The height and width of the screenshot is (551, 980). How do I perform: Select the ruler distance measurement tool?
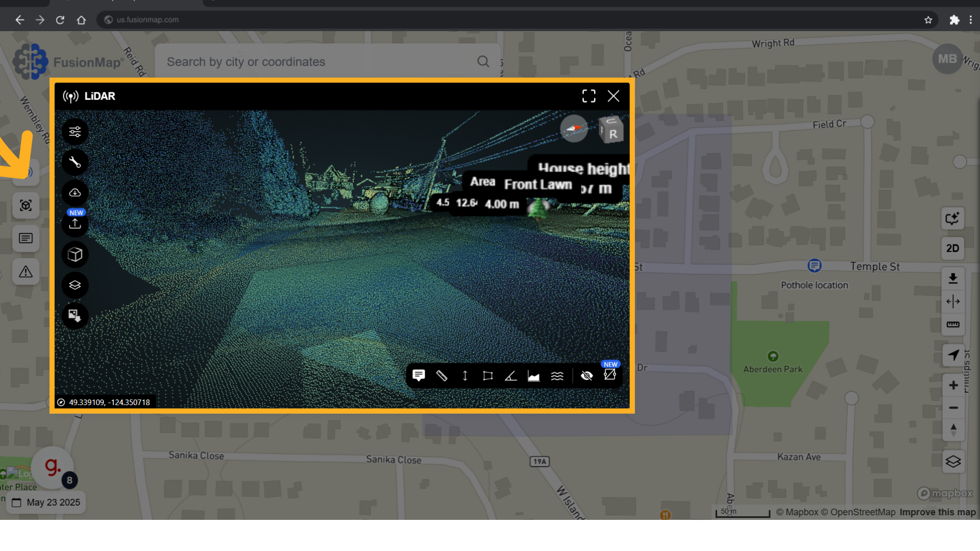pyautogui.click(x=442, y=376)
